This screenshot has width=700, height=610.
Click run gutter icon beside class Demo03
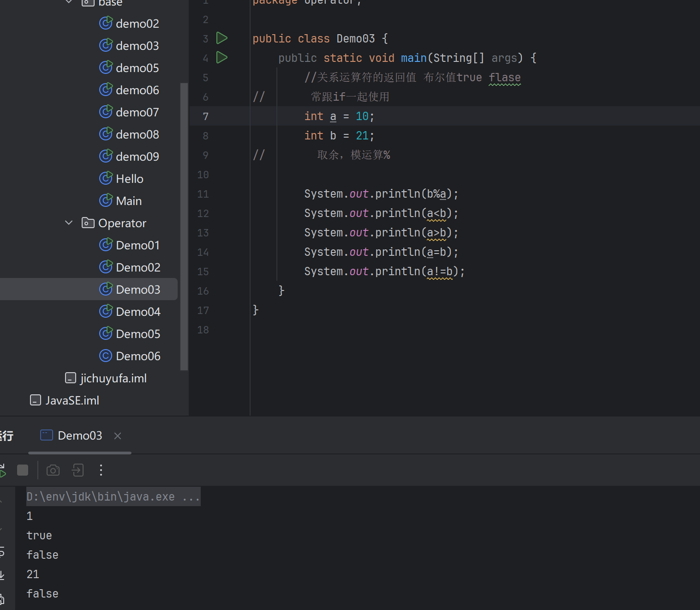pyautogui.click(x=222, y=38)
